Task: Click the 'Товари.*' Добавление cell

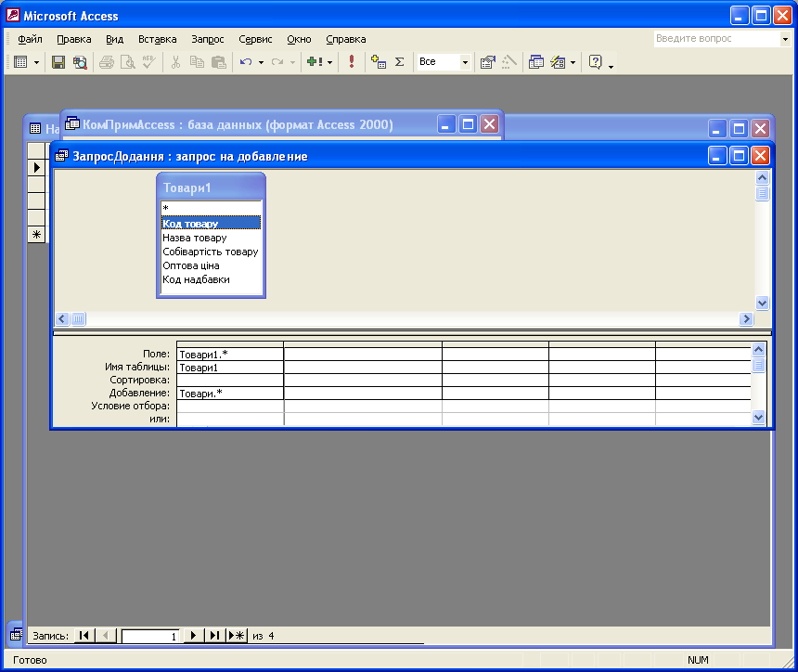Action: [230, 393]
